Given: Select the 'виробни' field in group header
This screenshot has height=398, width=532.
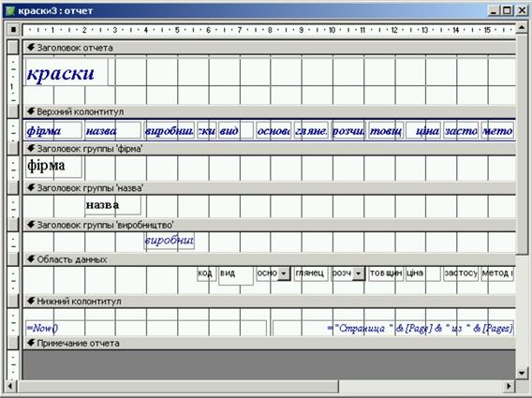Looking at the screenshot, I should (x=170, y=241).
